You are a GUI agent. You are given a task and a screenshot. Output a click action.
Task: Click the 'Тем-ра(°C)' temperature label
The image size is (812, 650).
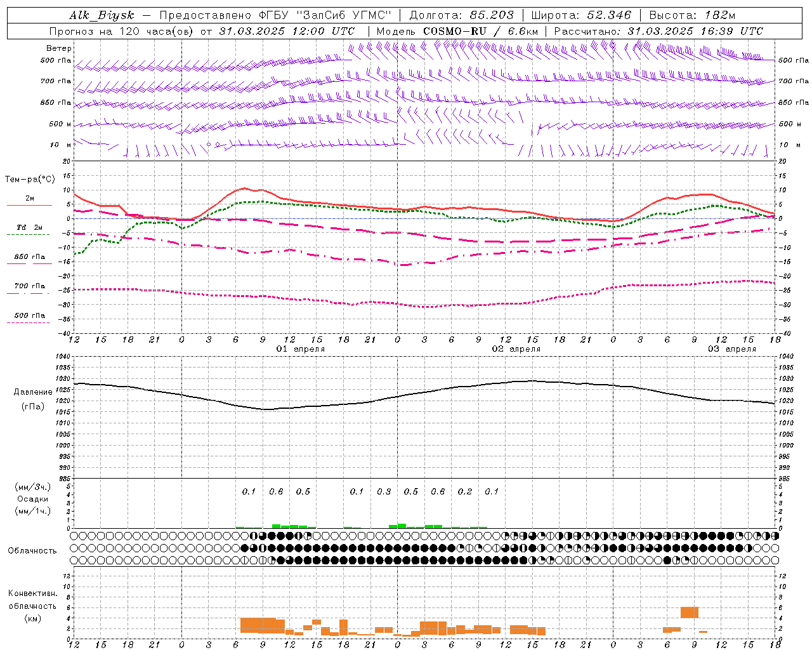point(30,180)
